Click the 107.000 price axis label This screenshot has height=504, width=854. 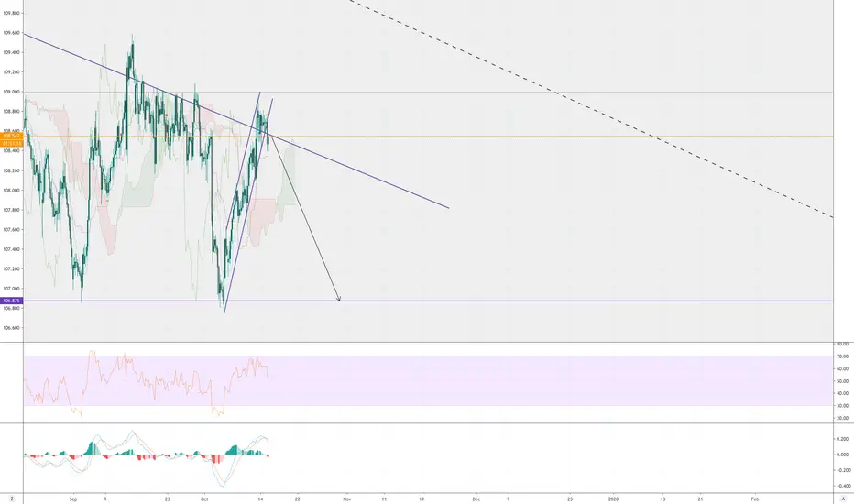(11, 289)
